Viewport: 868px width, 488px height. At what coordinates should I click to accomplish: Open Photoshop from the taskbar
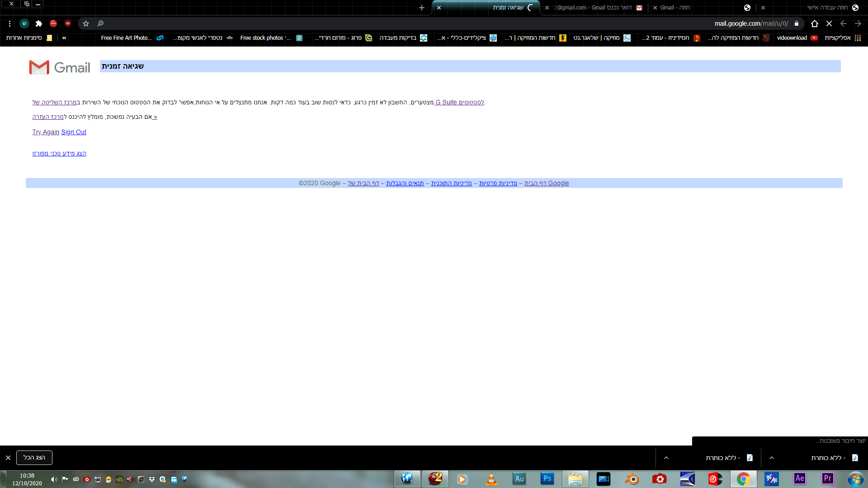pos(547,479)
